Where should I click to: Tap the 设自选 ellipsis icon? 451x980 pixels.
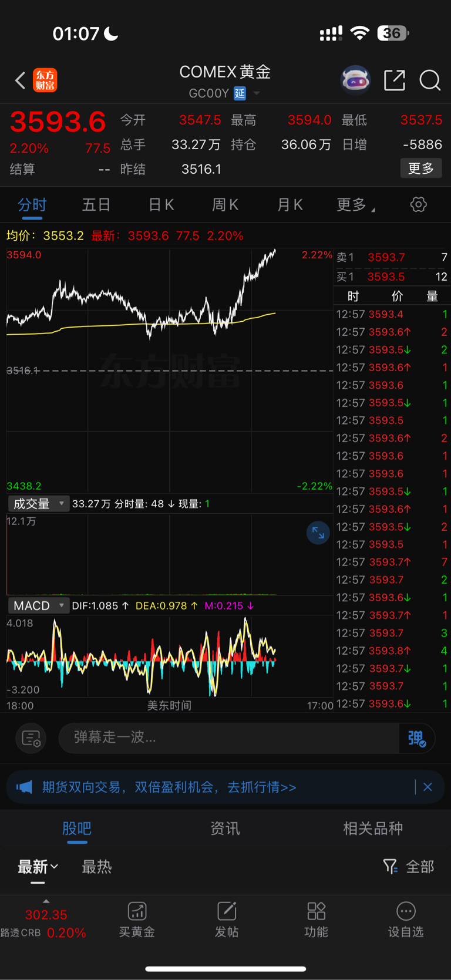point(406,911)
